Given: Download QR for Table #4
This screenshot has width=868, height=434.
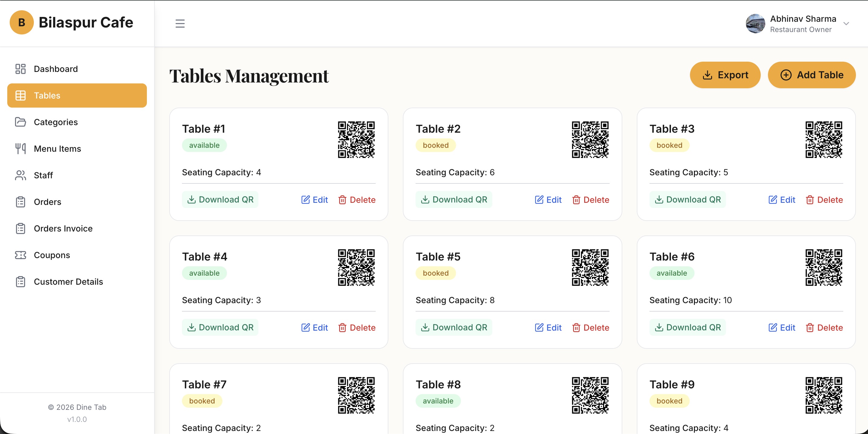Looking at the screenshot, I should [x=220, y=327].
